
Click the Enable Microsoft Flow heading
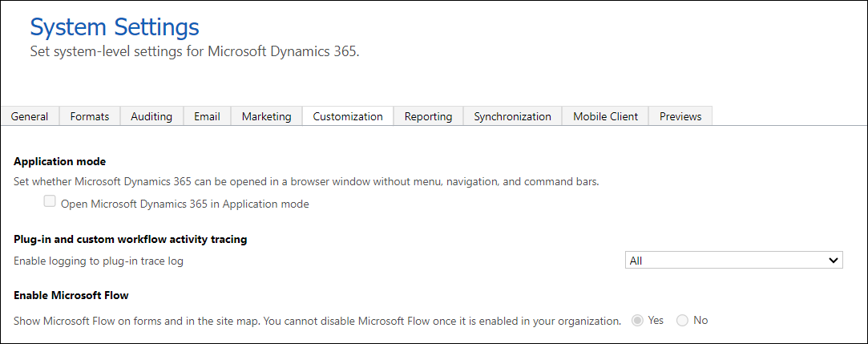coord(71,295)
